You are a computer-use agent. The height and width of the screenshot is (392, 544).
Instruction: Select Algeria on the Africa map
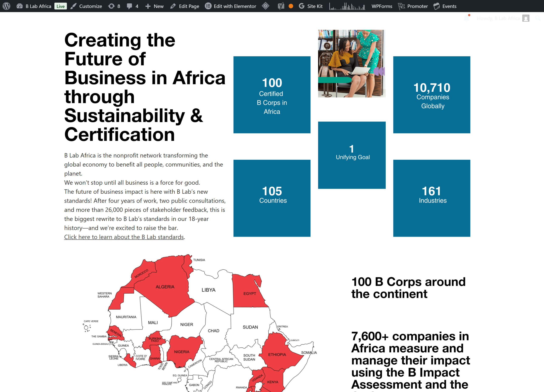point(165,287)
